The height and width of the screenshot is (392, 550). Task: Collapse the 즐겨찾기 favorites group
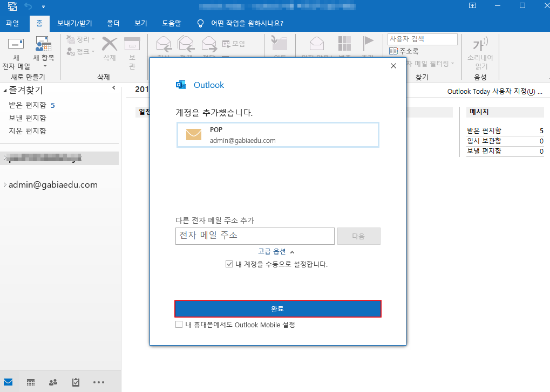pyautogui.click(x=5, y=91)
